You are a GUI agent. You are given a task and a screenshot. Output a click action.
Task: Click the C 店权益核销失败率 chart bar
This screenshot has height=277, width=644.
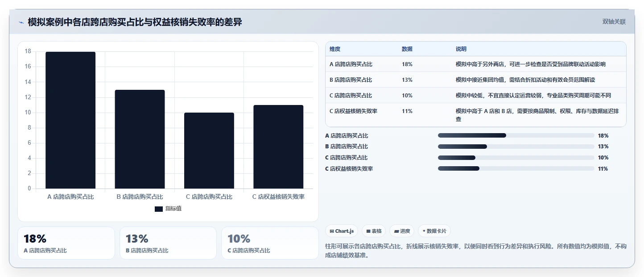pyautogui.click(x=278, y=147)
